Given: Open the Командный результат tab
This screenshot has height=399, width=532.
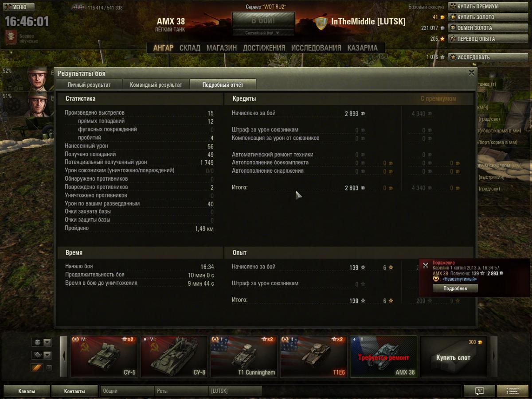Looking at the screenshot, I should point(156,85).
